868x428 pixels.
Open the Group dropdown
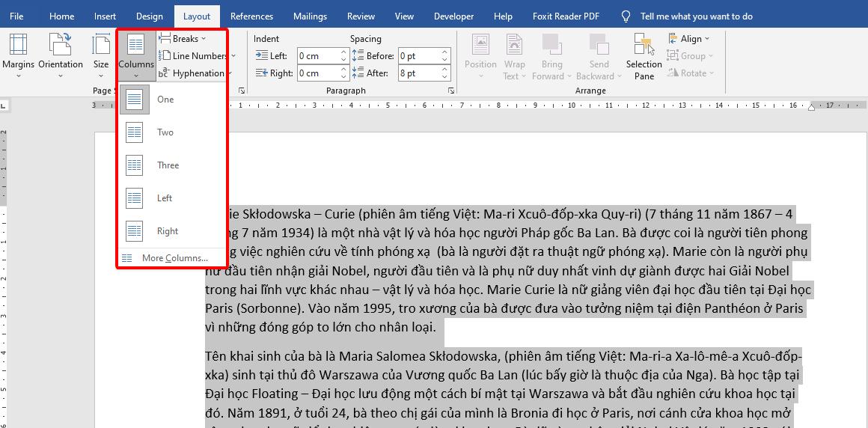pyautogui.click(x=690, y=56)
